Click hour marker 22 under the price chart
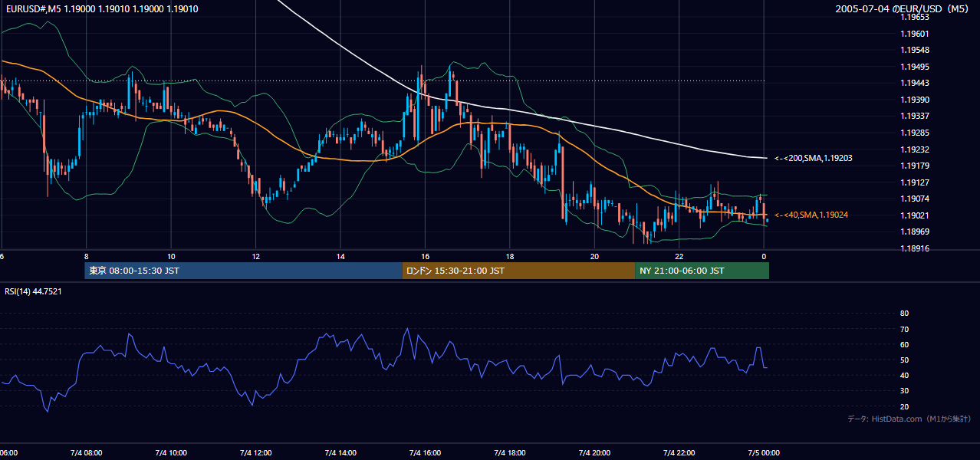Viewport: 980px width, 460px height. 679,256
